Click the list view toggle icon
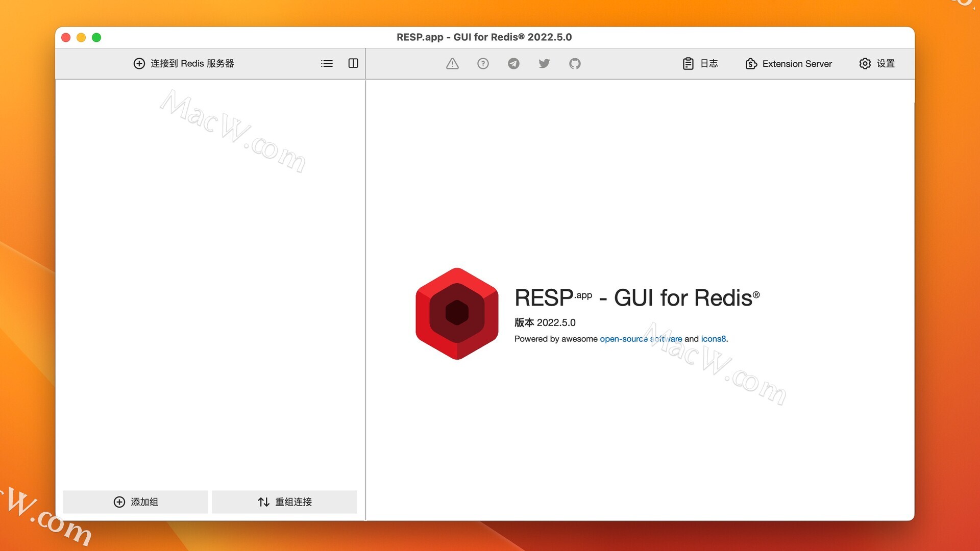Image resolution: width=980 pixels, height=551 pixels. (x=327, y=63)
